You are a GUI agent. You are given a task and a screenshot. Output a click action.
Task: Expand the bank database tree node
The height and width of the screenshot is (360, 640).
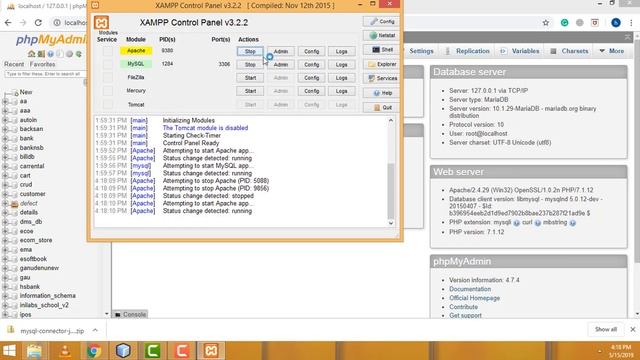point(5,138)
